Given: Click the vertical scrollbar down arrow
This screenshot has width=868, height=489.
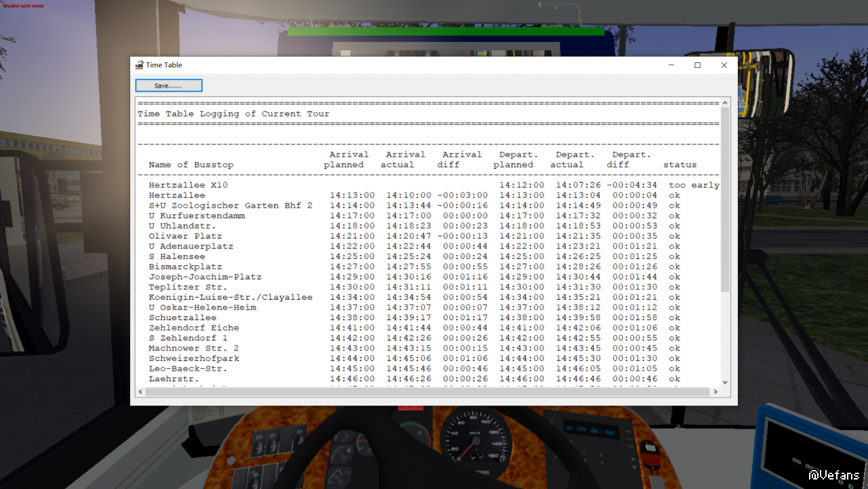Looking at the screenshot, I should pos(725,383).
